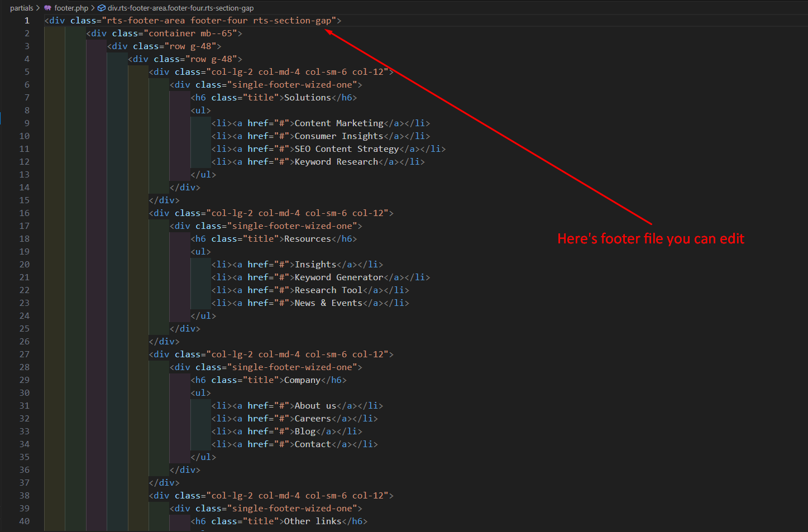The height and width of the screenshot is (532, 808).
Task: Click the Careers list item text
Action: tap(313, 419)
